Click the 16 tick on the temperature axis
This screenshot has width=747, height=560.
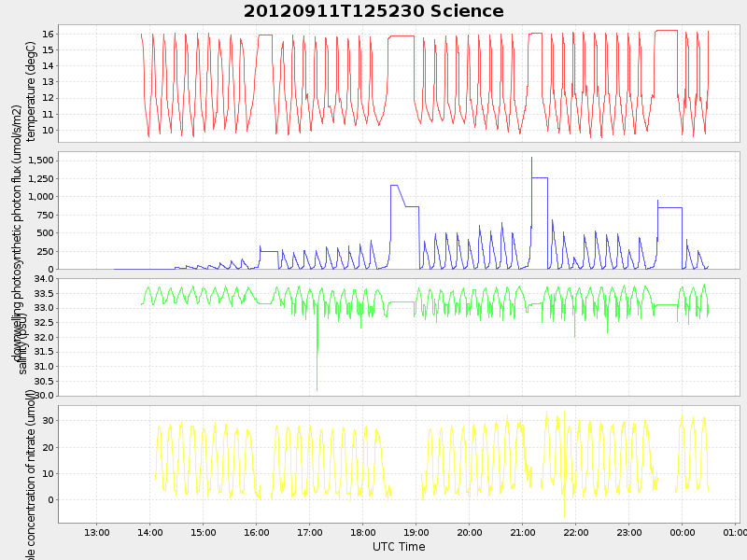[48, 34]
